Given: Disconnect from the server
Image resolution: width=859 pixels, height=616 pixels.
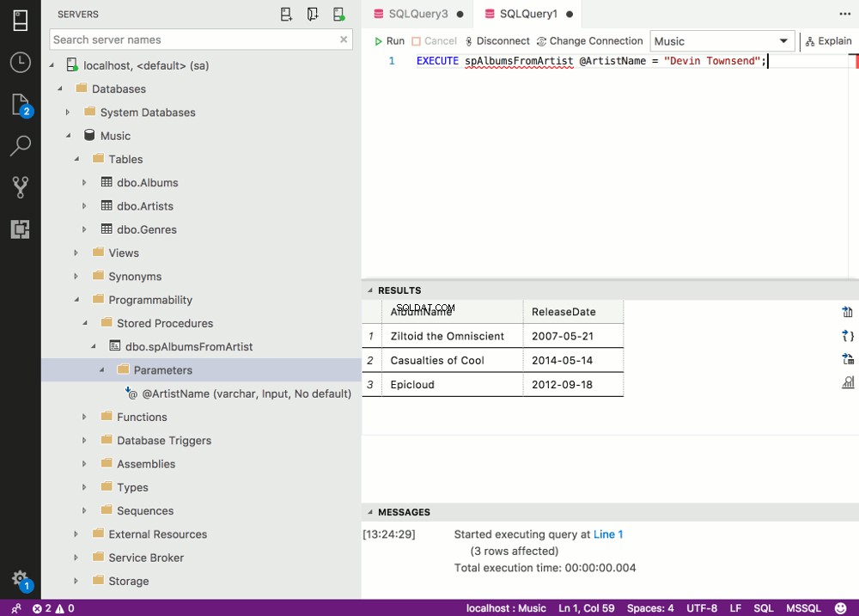Looking at the screenshot, I should (497, 41).
